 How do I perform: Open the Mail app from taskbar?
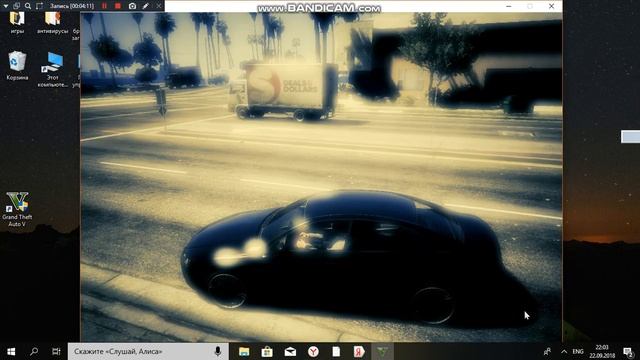290,351
